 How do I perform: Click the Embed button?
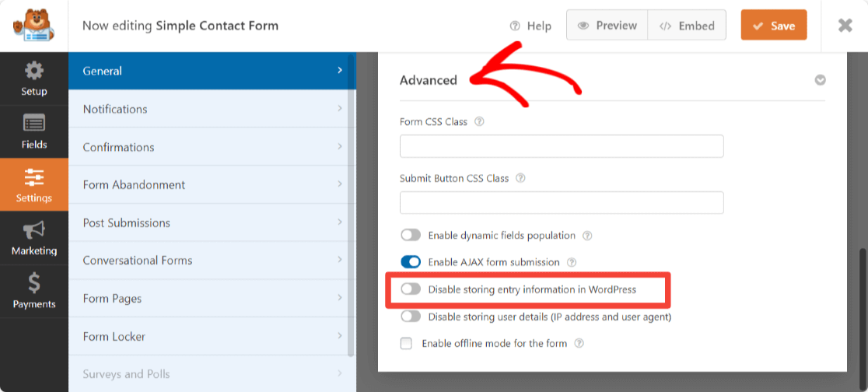(x=687, y=26)
